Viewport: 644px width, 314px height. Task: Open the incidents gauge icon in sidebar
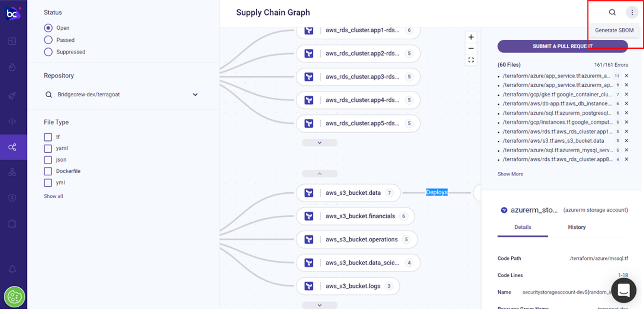point(12,67)
